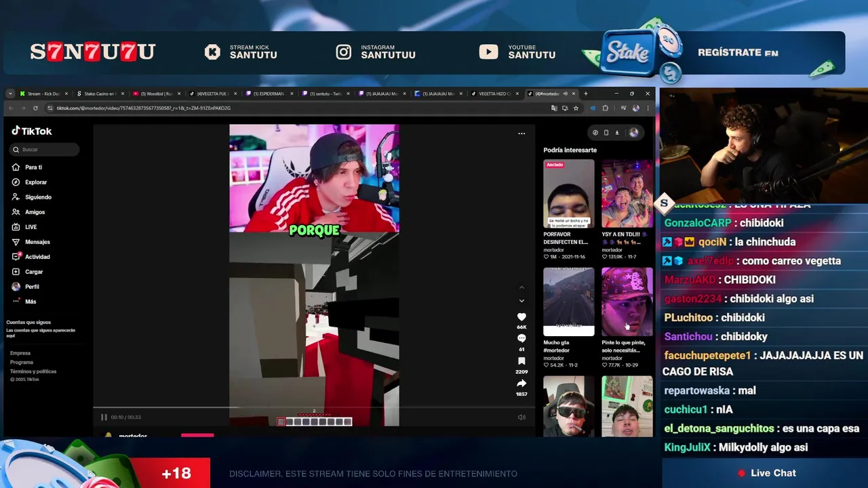
Task: Go to previous video with up chevron
Action: pyautogui.click(x=521, y=287)
